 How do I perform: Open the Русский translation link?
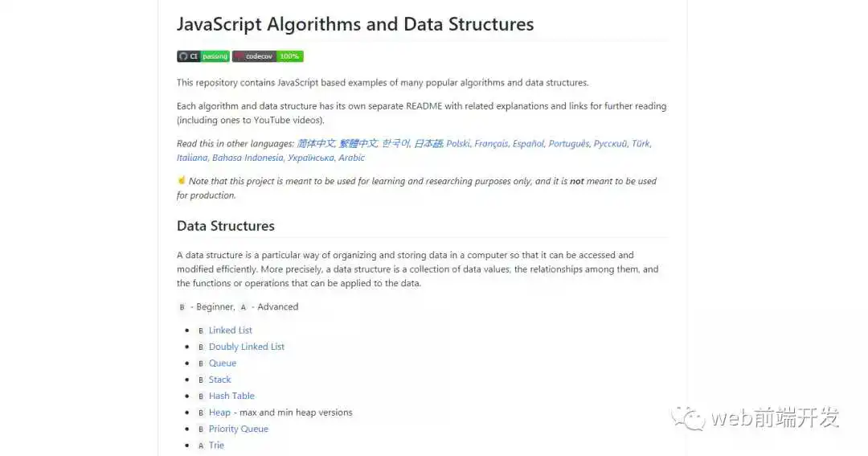pos(610,143)
